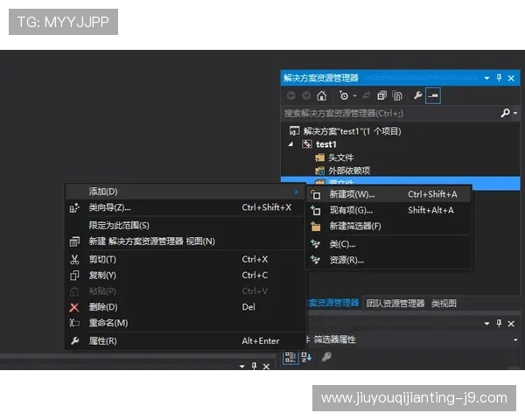Close the Properties panel
The height and width of the screenshot is (420, 525).
511,324
